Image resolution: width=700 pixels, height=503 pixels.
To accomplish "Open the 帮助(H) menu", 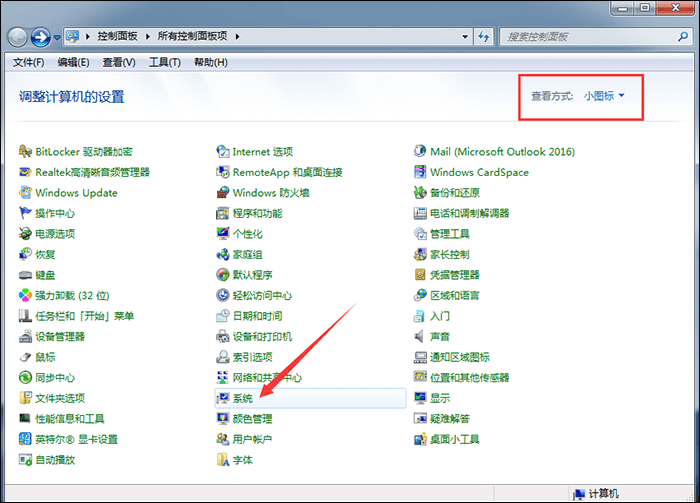I will (x=211, y=62).
